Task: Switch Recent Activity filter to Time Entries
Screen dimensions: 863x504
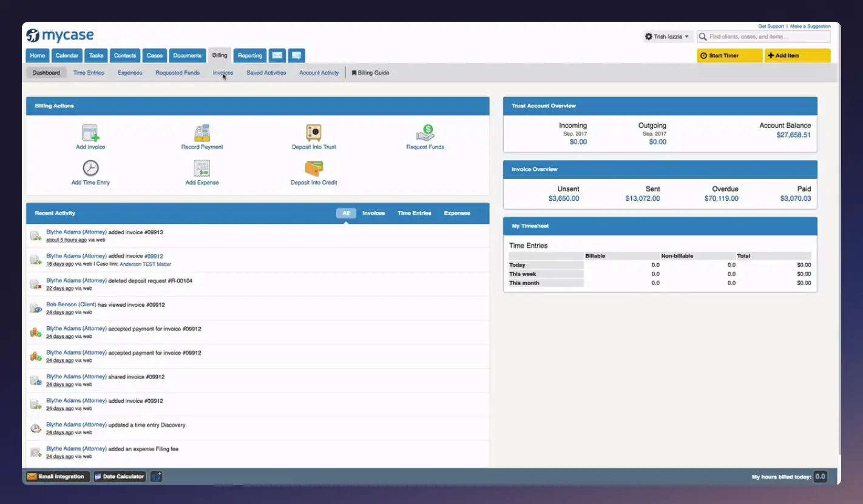Action: 415,213
